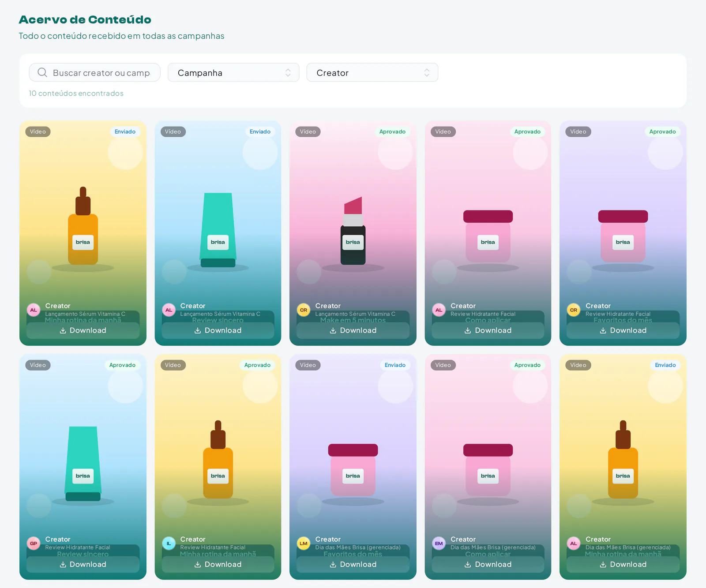Click the 'Vídeo' badge on IL's card

(173, 365)
